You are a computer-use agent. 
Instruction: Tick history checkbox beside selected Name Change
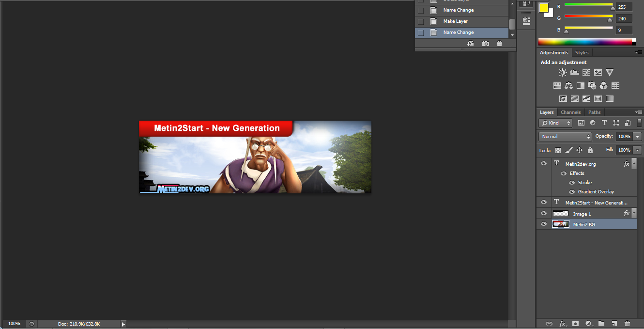tap(420, 32)
